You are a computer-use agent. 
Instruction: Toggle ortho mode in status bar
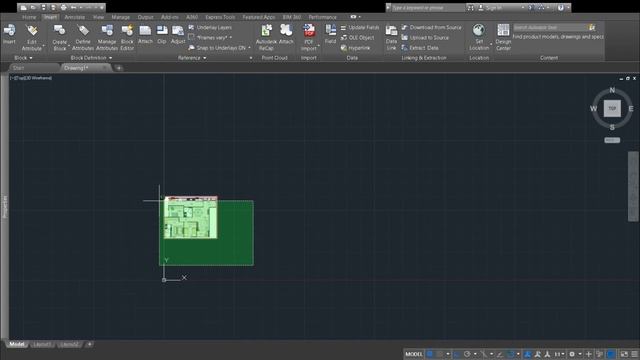click(x=457, y=354)
